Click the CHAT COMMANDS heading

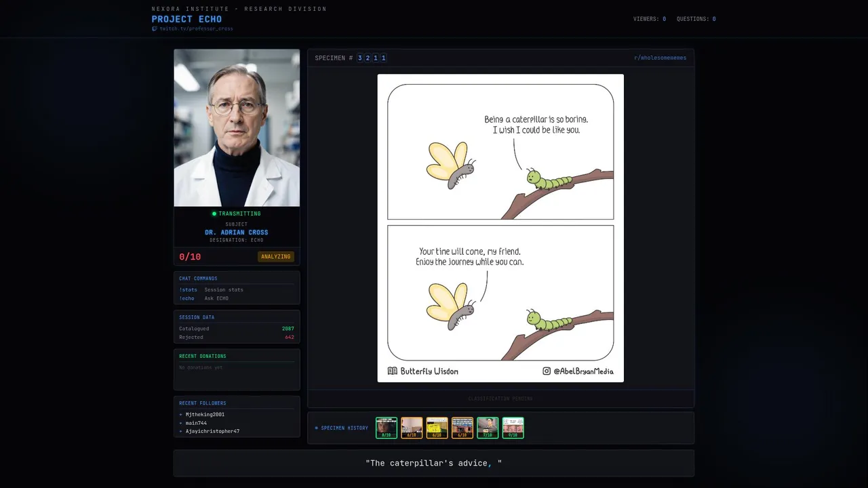point(198,279)
